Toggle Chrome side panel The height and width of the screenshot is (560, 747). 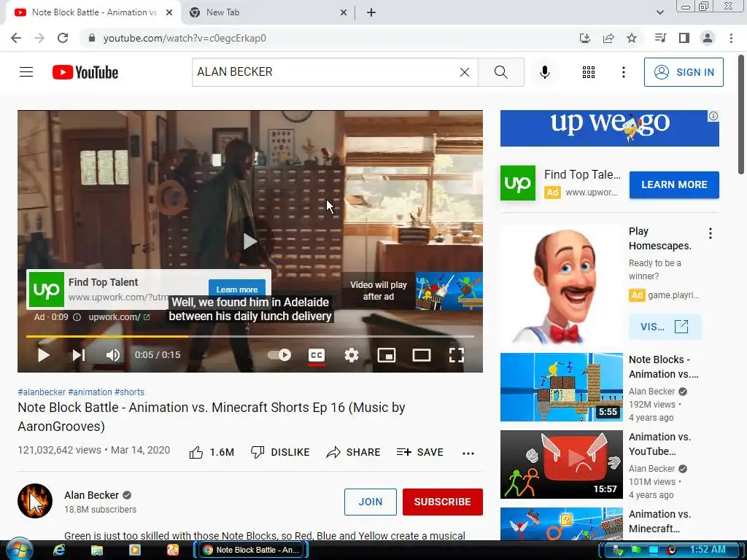(684, 38)
